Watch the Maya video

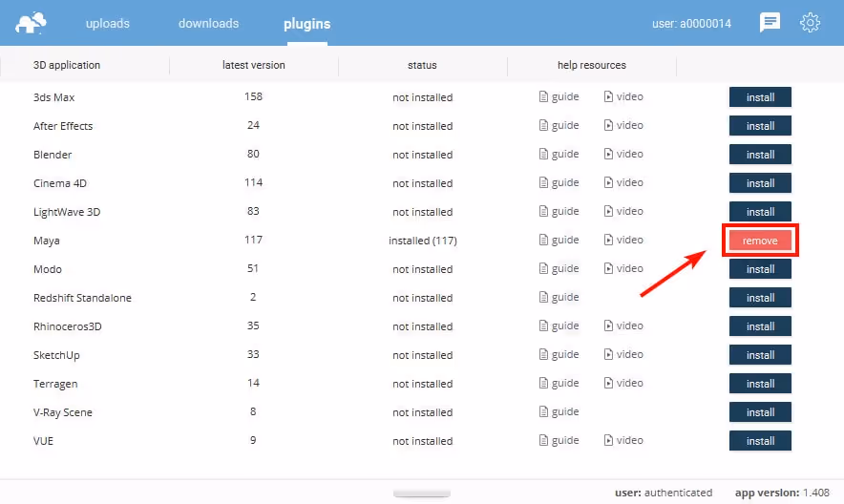(x=623, y=240)
